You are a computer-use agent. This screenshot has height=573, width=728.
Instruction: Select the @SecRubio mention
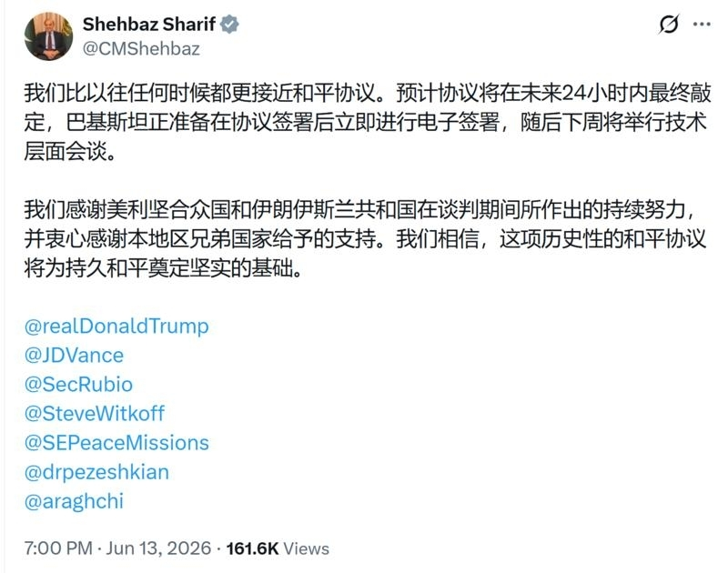click(x=78, y=385)
